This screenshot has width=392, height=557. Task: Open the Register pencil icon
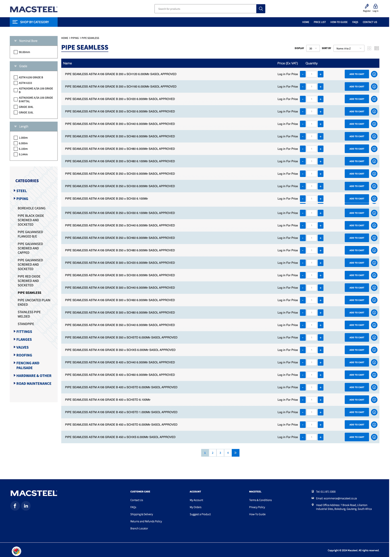(367, 6)
